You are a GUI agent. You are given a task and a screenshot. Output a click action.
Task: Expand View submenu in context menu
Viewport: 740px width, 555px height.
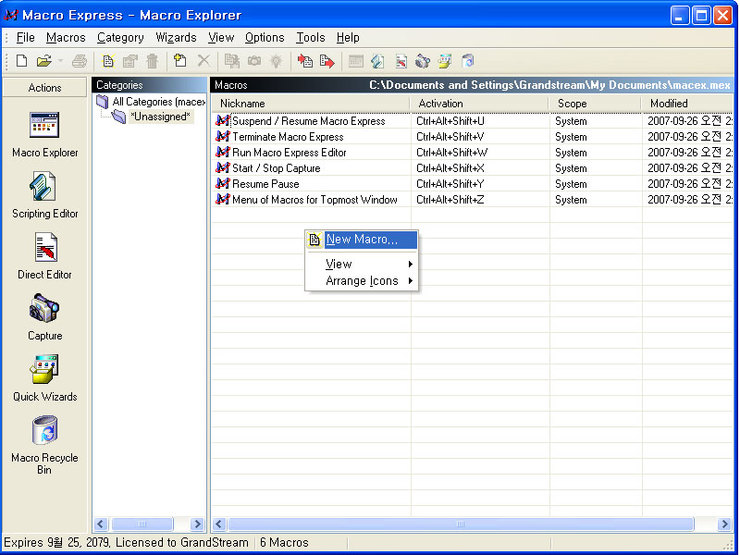pos(362,264)
